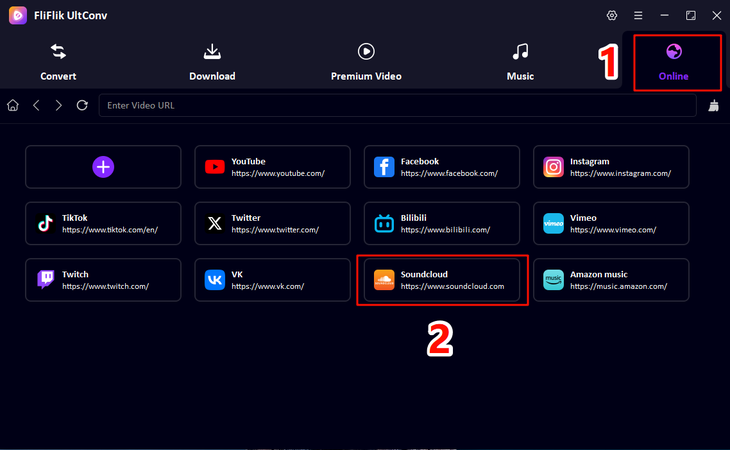The image size is (730, 450).
Task: Click the broom icon beside URL bar
Action: click(713, 105)
